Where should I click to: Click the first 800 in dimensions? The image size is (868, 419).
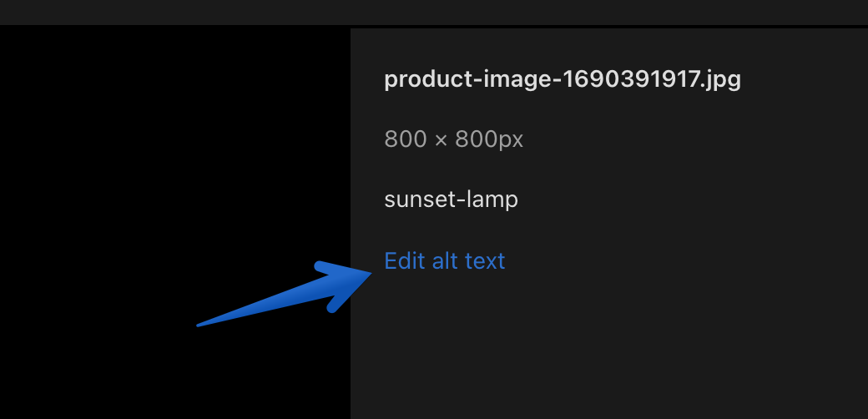click(x=407, y=139)
